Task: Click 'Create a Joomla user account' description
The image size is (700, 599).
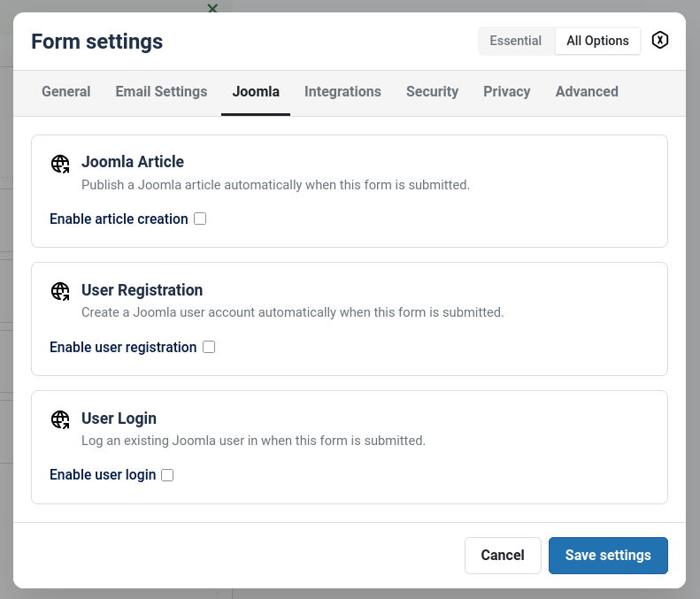Action: click(292, 312)
